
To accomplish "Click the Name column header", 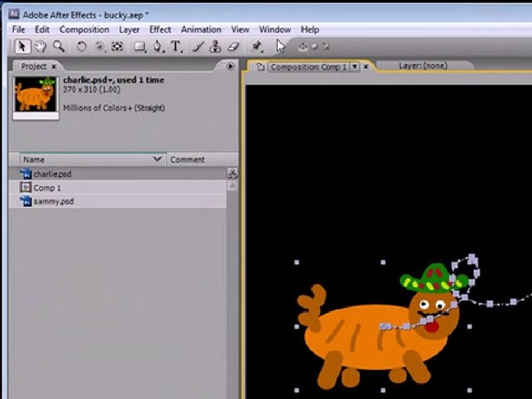I will [x=93, y=159].
